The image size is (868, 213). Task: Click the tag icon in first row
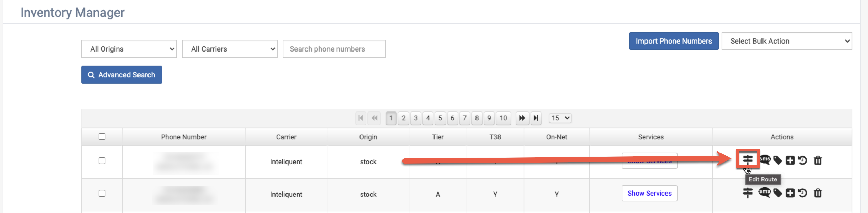777,160
